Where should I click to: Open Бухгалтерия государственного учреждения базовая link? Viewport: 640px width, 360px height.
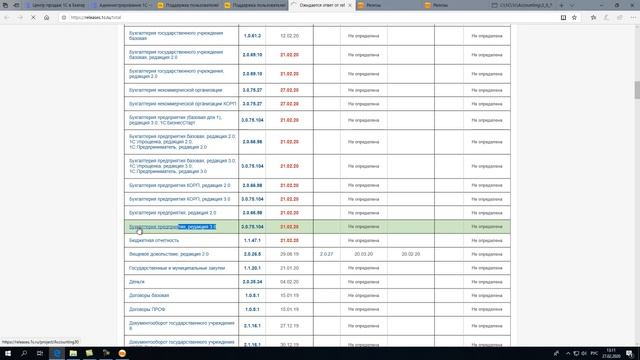176,36
